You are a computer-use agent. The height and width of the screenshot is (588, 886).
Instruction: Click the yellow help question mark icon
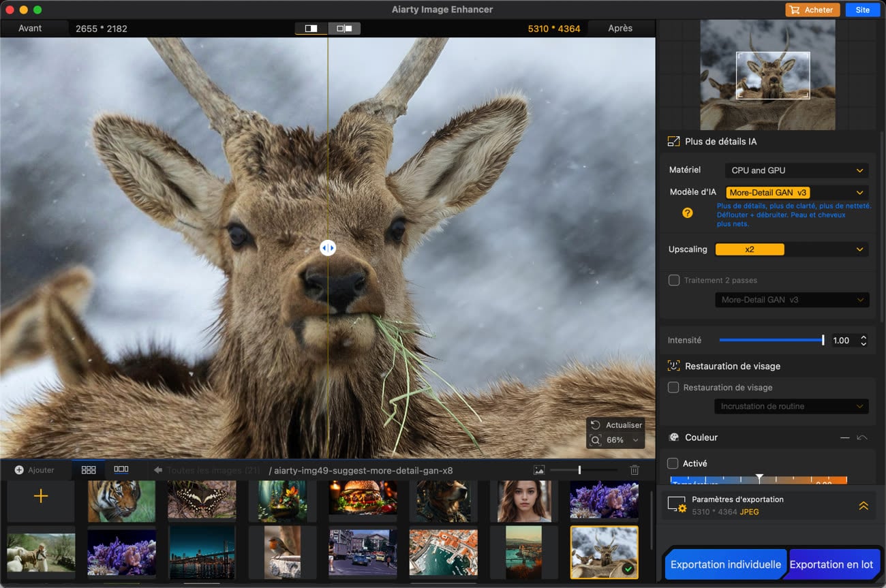pos(687,213)
